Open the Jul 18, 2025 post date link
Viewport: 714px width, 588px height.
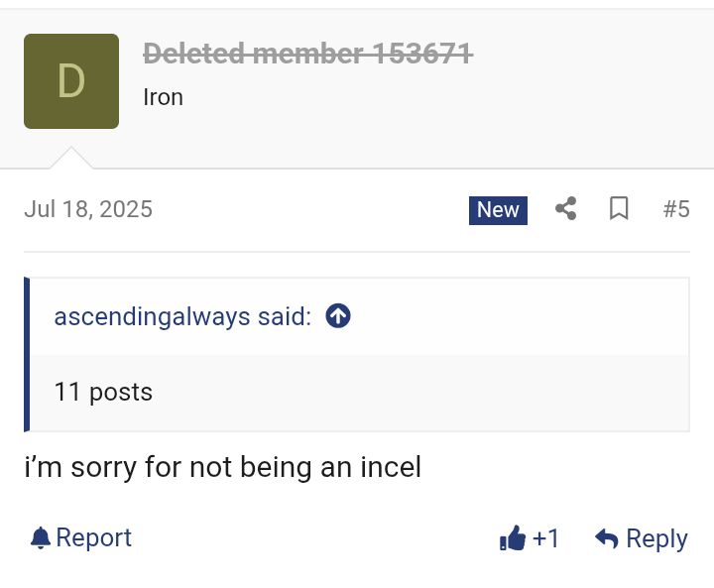[x=88, y=209]
